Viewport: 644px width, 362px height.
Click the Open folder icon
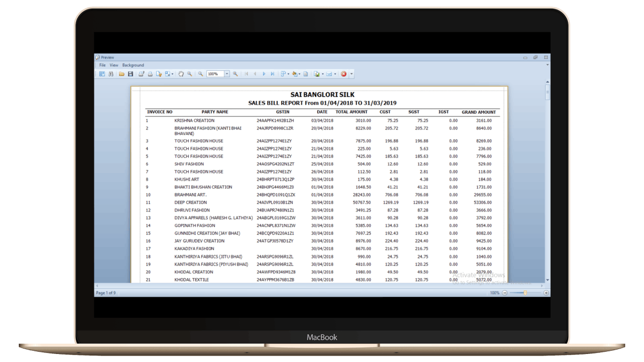pyautogui.click(x=122, y=74)
